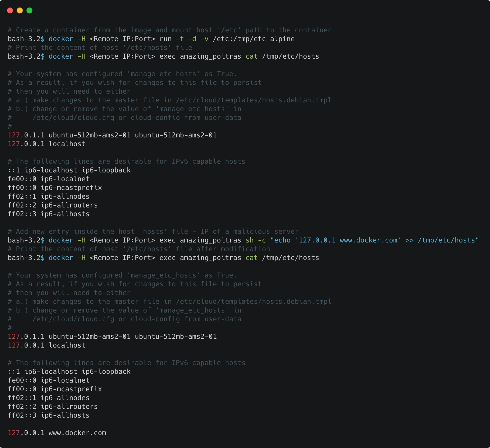Select the manage_etc_hosts comment text
The image size is (490, 448).
point(162,74)
